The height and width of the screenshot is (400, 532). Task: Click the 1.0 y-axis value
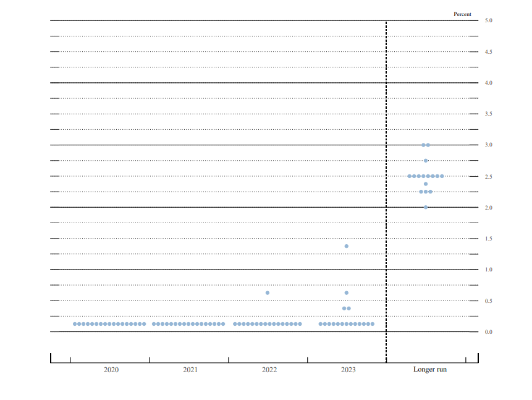pos(488,270)
